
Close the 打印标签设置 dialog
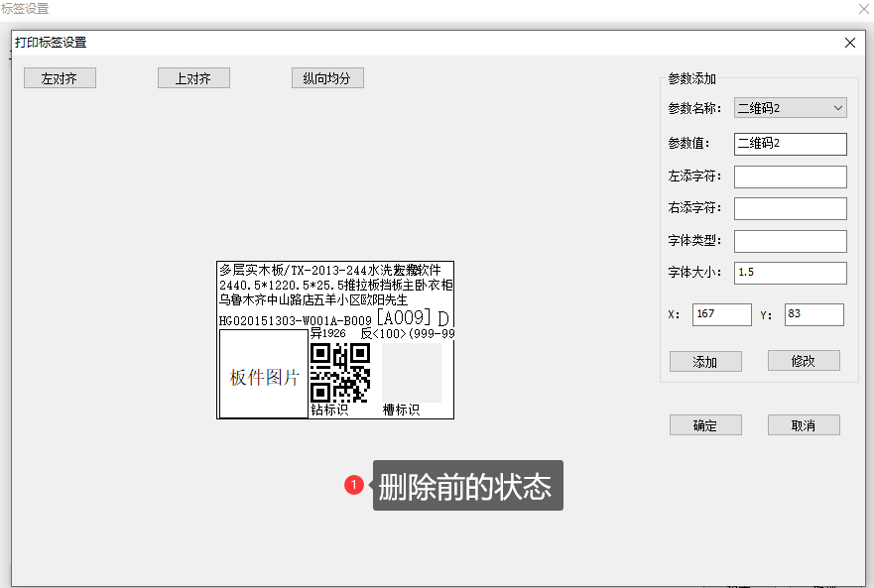(x=849, y=43)
